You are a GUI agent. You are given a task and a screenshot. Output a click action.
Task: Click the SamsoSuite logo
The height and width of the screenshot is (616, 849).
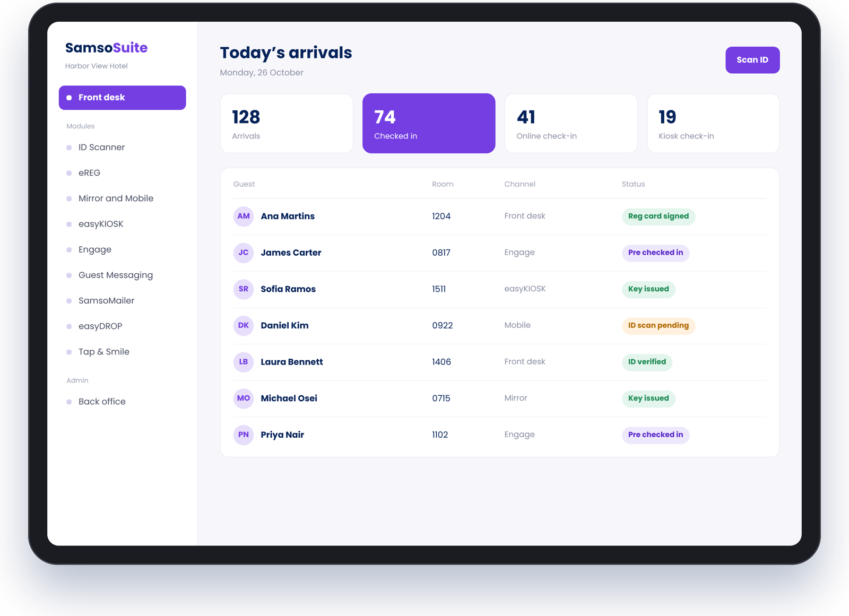pos(106,48)
